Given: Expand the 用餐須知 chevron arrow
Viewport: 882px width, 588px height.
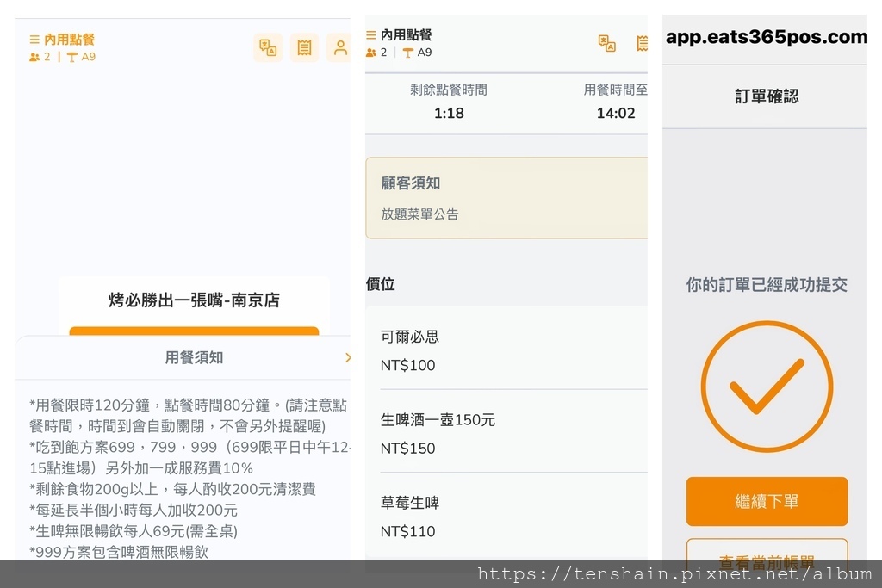Looking at the screenshot, I should 348,357.
